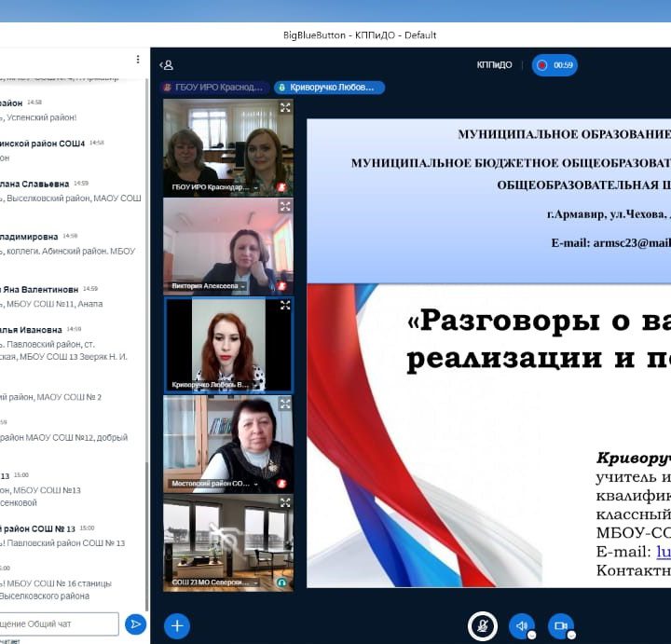The width and height of the screenshot is (671, 644).
Task: Open chat options three-dot menu
Action: [138, 59]
